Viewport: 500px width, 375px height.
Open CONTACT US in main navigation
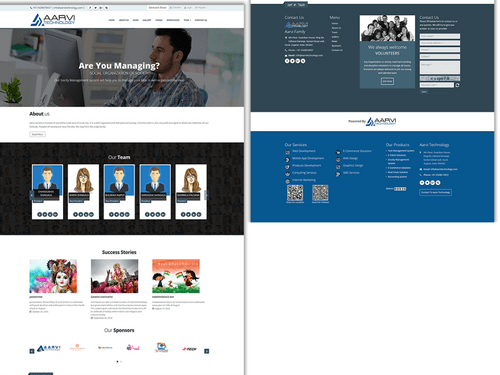click(201, 20)
